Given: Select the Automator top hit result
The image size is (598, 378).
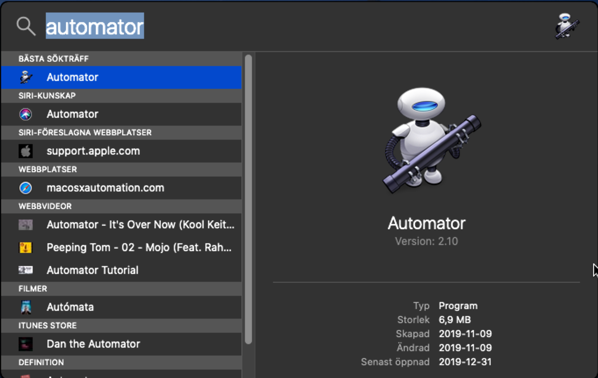Looking at the screenshot, I should (x=121, y=77).
